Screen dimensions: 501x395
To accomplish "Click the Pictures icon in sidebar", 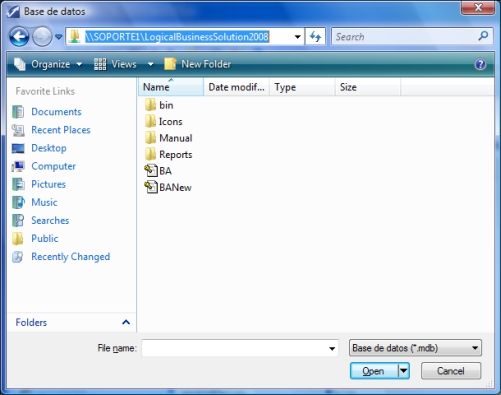I will click(18, 184).
